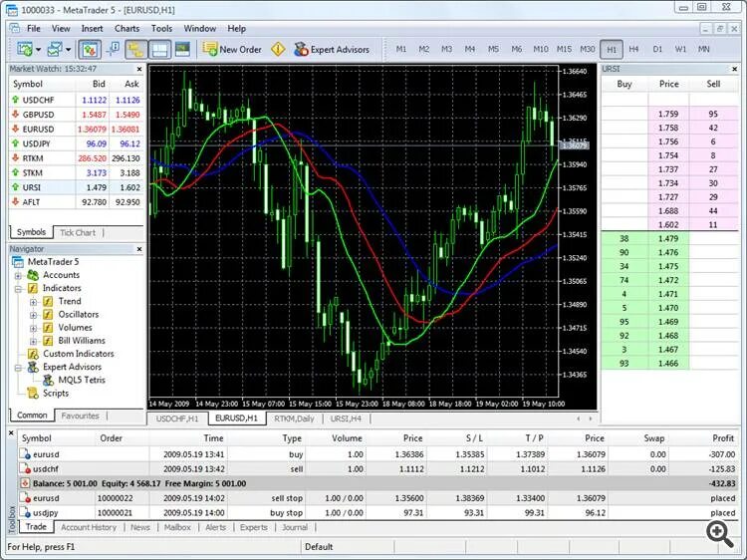Click the red arrow beside AFLT symbol
Image resolution: width=747 pixels, height=560 pixels.
click(x=15, y=202)
